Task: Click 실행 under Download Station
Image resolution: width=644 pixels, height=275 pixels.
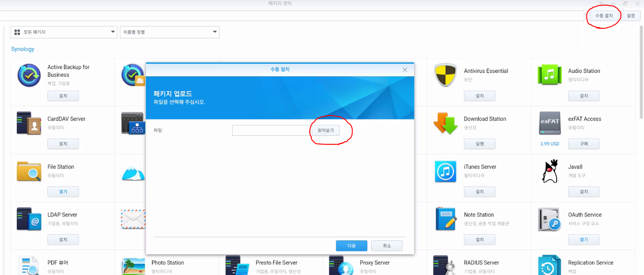Action: coord(480,144)
